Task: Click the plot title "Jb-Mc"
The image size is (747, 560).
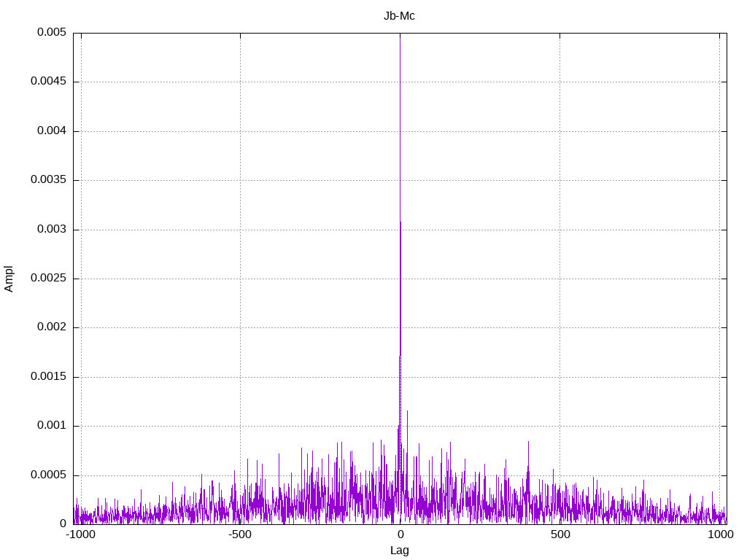Action: point(399,15)
